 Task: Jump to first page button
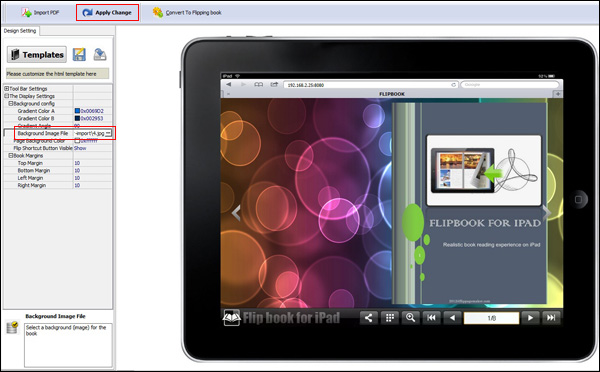coord(431,318)
